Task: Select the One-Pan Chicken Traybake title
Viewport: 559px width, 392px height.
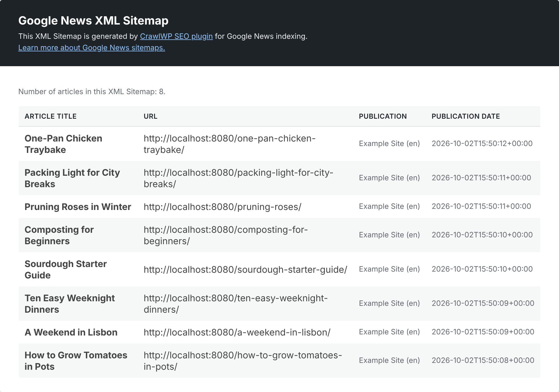Action: click(x=63, y=144)
